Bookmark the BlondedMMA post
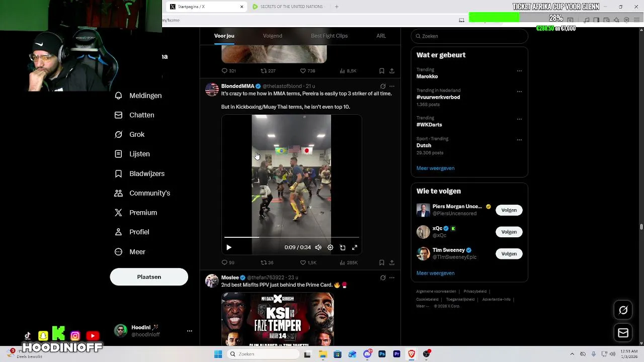 pyautogui.click(x=382, y=262)
